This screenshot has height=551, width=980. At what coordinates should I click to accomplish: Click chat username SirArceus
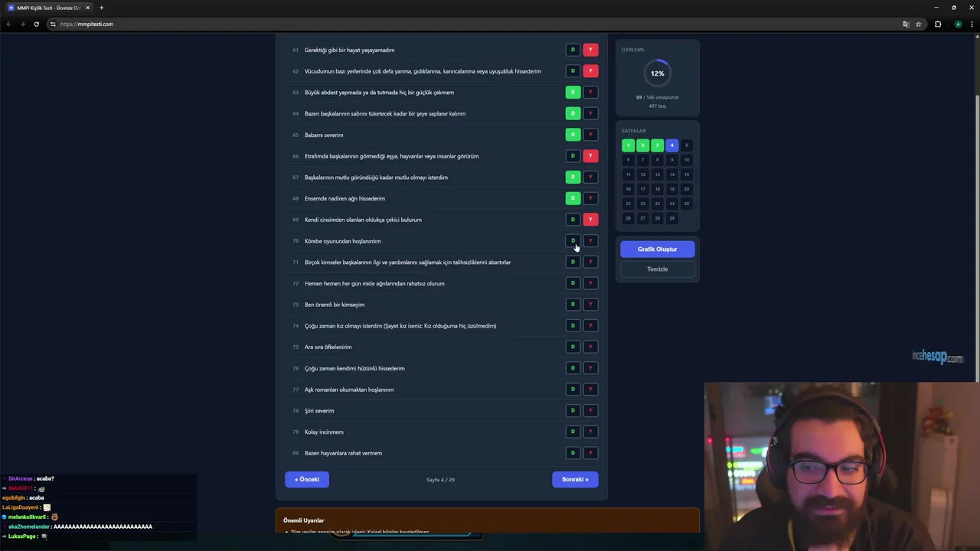tap(21, 478)
